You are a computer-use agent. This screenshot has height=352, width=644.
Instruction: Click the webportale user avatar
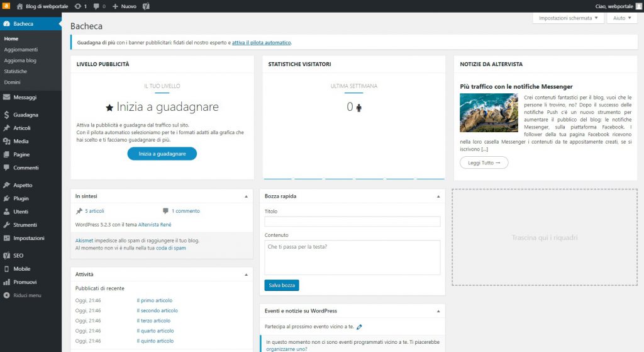coord(638,6)
